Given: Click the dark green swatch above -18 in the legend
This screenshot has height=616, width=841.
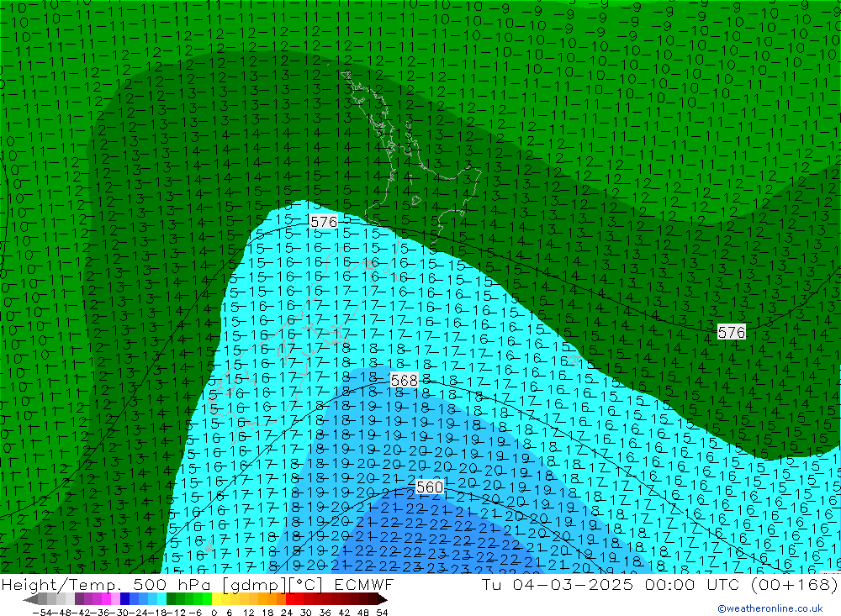Looking at the screenshot, I should click(x=171, y=600).
